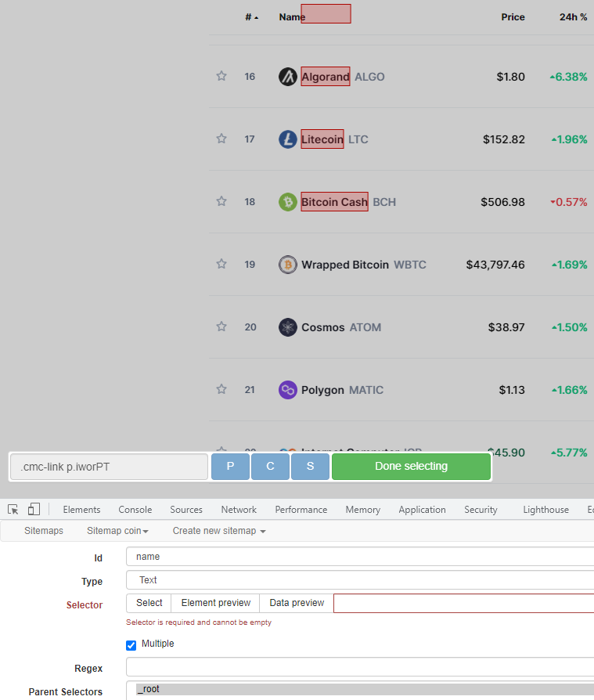Star Algorand in the watchlist
This screenshot has height=700, width=594.
coord(221,76)
